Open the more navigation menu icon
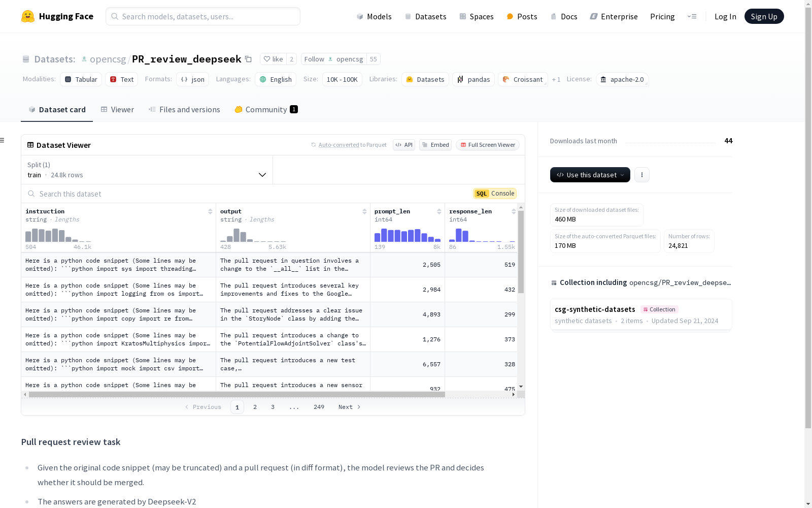The width and height of the screenshot is (812, 508). click(x=692, y=16)
